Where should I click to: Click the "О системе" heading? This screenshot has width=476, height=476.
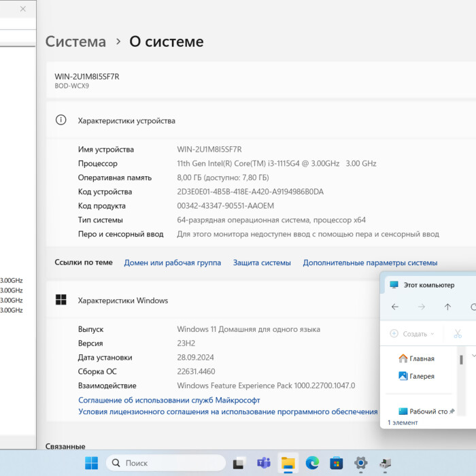pyautogui.click(x=167, y=41)
